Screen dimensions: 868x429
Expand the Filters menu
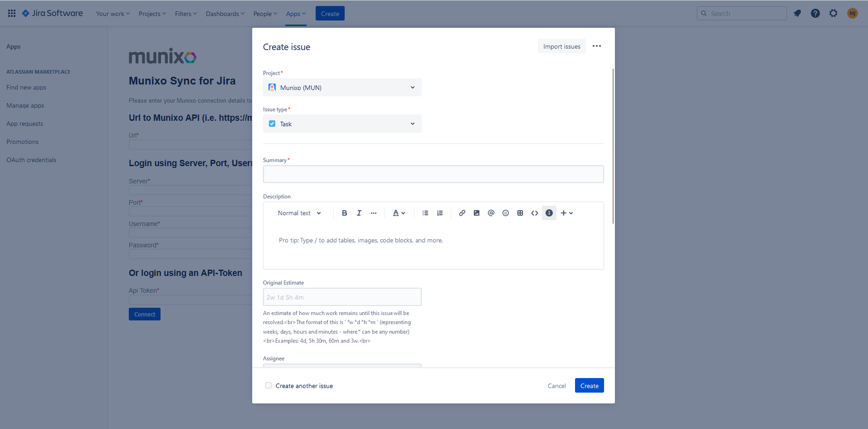pos(186,13)
